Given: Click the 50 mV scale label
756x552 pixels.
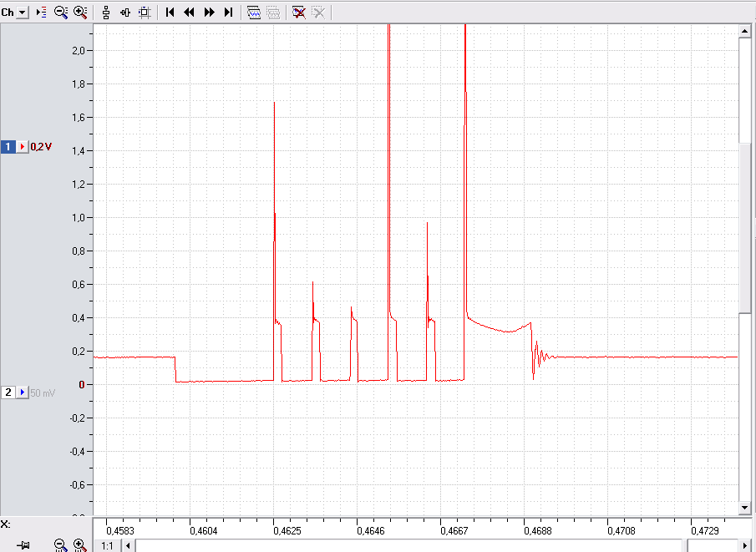Looking at the screenshot, I should (x=43, y=392).
